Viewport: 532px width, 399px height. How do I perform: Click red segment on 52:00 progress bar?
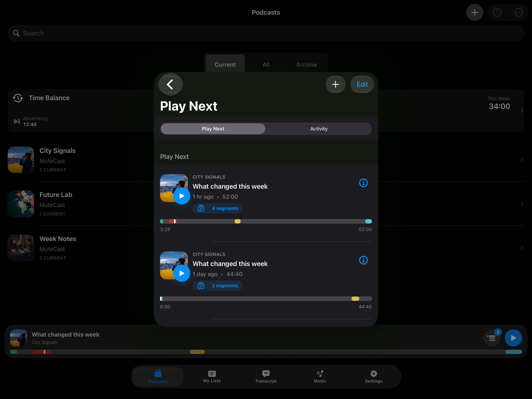173,222
